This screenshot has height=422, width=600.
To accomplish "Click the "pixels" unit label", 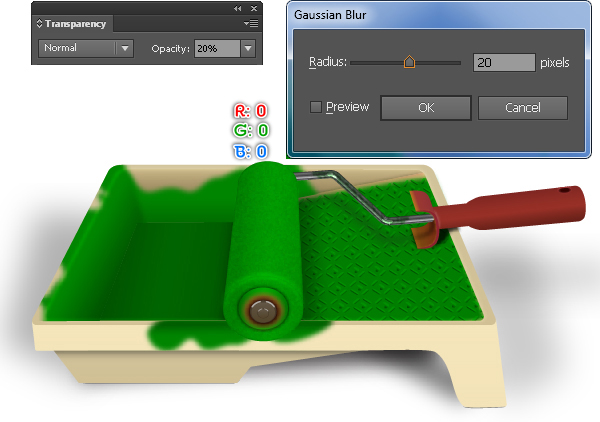I will [554, 62].
